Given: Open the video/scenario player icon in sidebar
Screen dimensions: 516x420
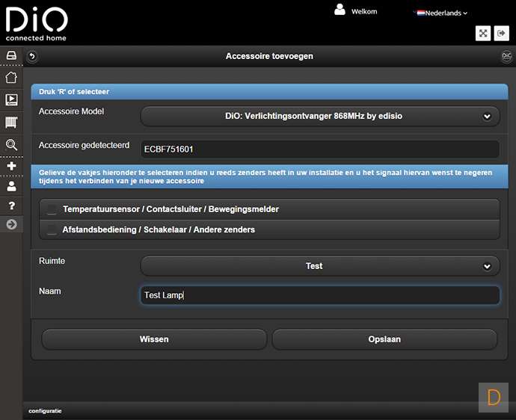Looking at the screenshot, I should click(11, 99).
